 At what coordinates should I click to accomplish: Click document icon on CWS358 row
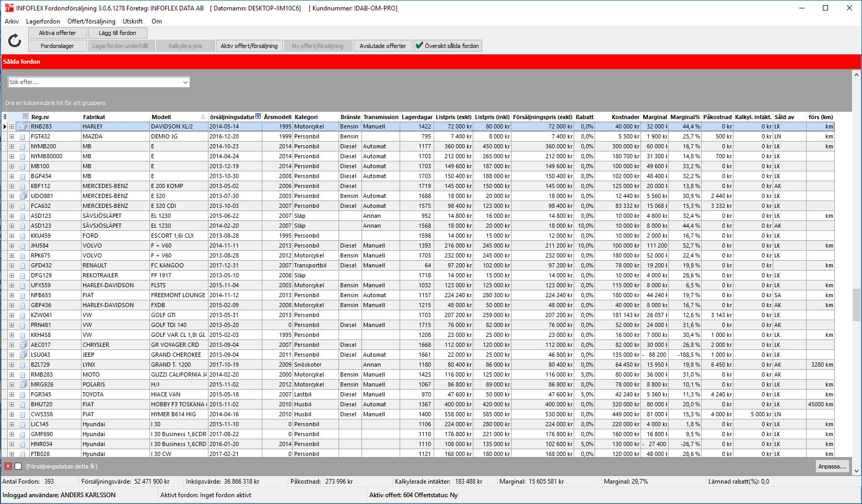(22, 414)
